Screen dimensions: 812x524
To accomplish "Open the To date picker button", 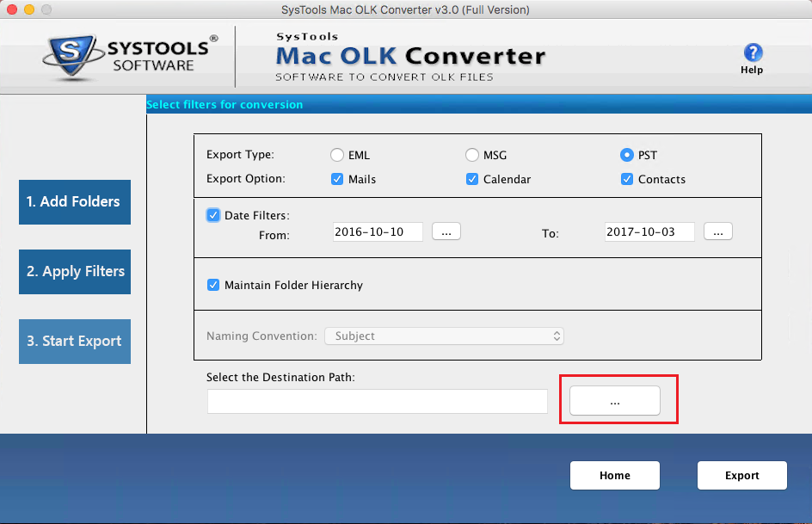I will (x=718, y=231).
